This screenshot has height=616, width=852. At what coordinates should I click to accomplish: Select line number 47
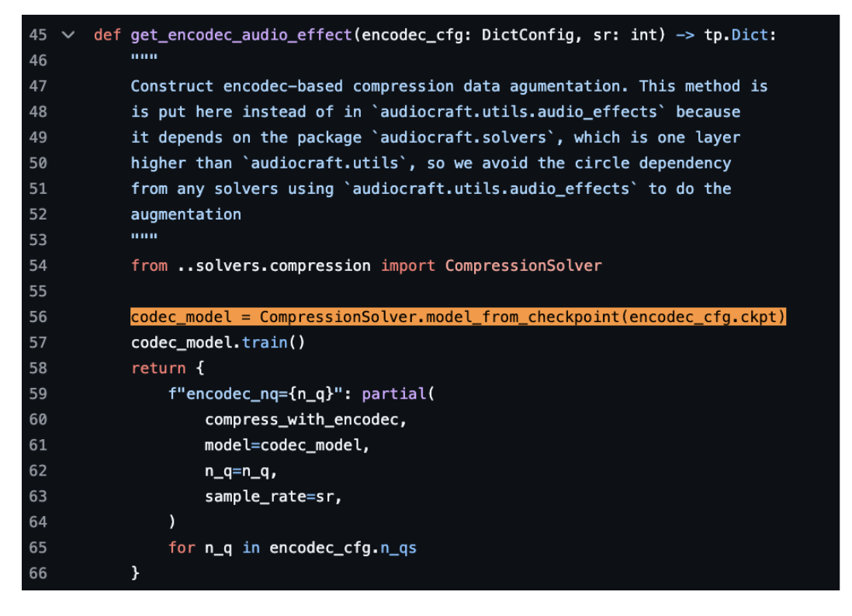[38, 86]
